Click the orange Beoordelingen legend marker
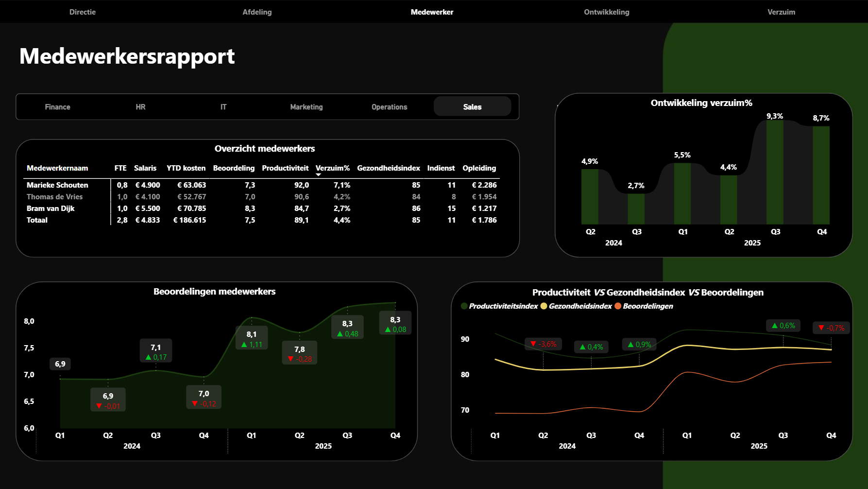Image resolution: width=868 pixels, height=489 pixels. [x=618, y=306]
